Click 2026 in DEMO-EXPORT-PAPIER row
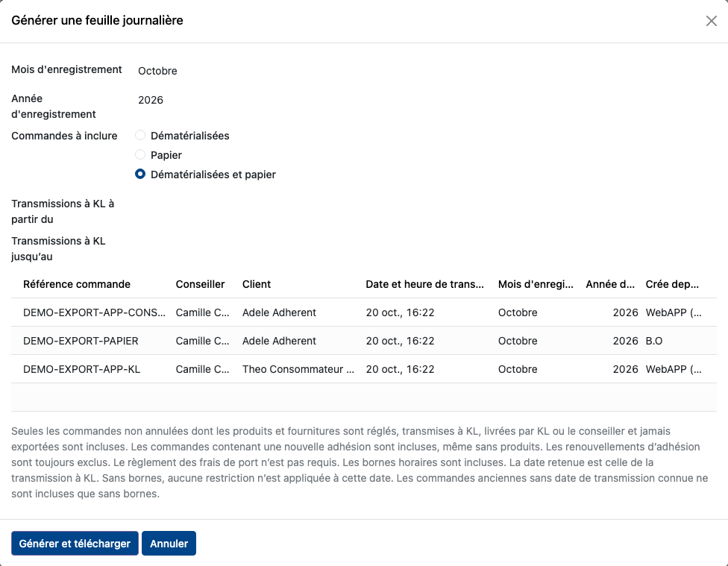 625,341
